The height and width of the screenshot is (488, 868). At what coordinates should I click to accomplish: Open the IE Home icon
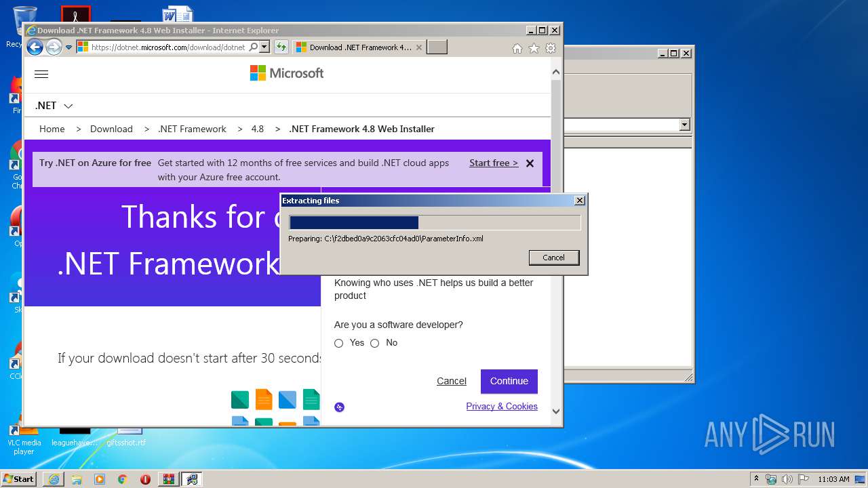(x=517, y=48)
